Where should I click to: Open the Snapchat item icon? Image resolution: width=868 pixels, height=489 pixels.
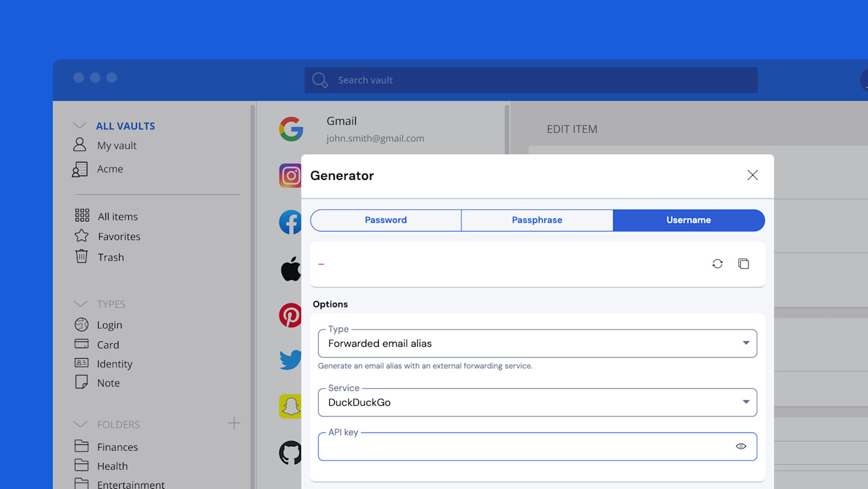point(290,406)
